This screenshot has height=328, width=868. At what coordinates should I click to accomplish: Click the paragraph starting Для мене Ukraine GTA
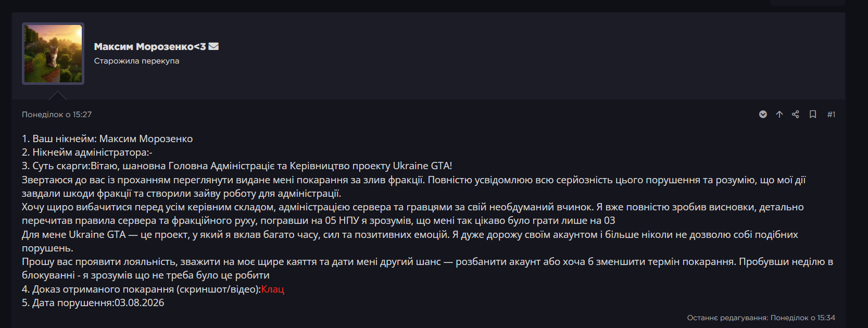[x=410, y=241]
